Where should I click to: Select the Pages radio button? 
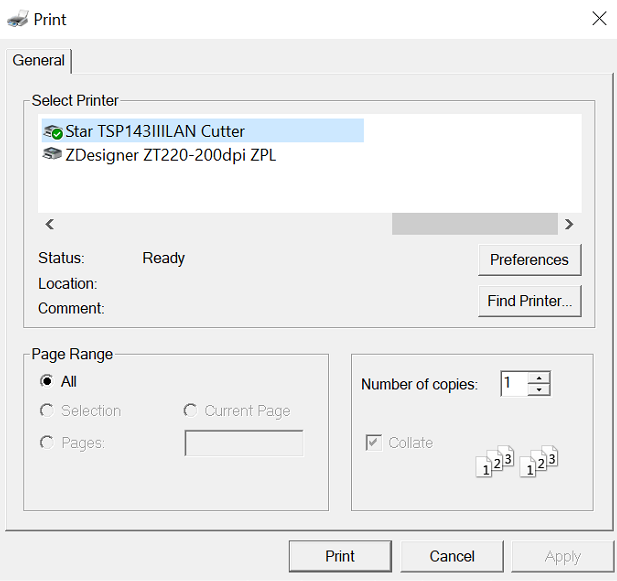tap(46, 442)
